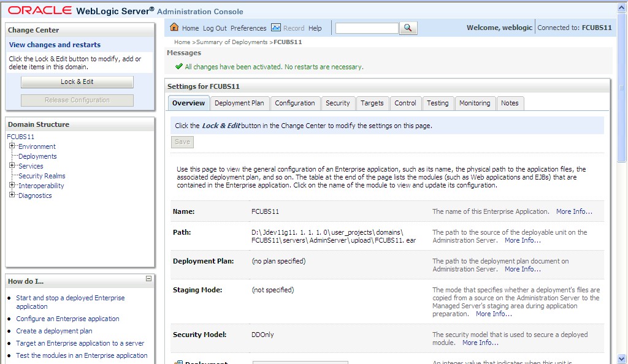
Task: Click the Lock & Edit button
Action: coord(77,82)
